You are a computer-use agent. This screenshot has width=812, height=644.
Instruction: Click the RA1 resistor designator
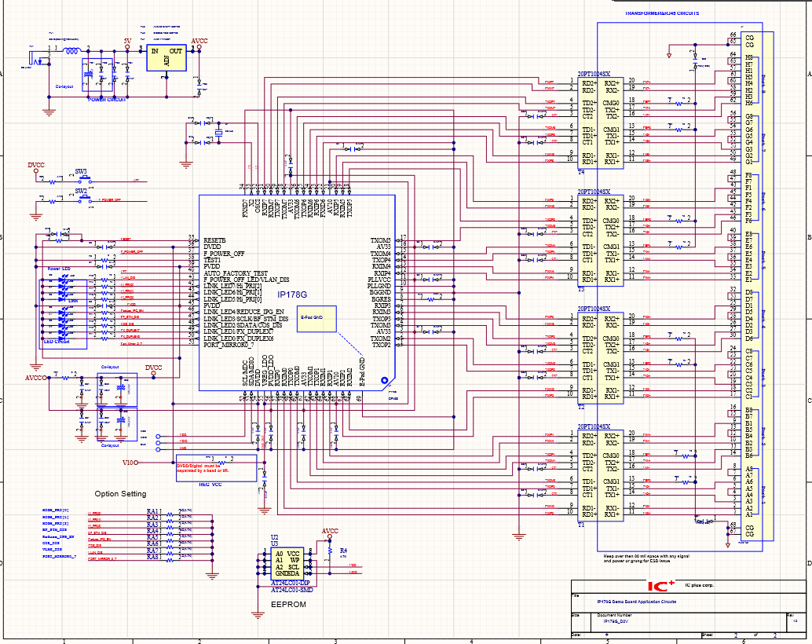pos(153,511)
